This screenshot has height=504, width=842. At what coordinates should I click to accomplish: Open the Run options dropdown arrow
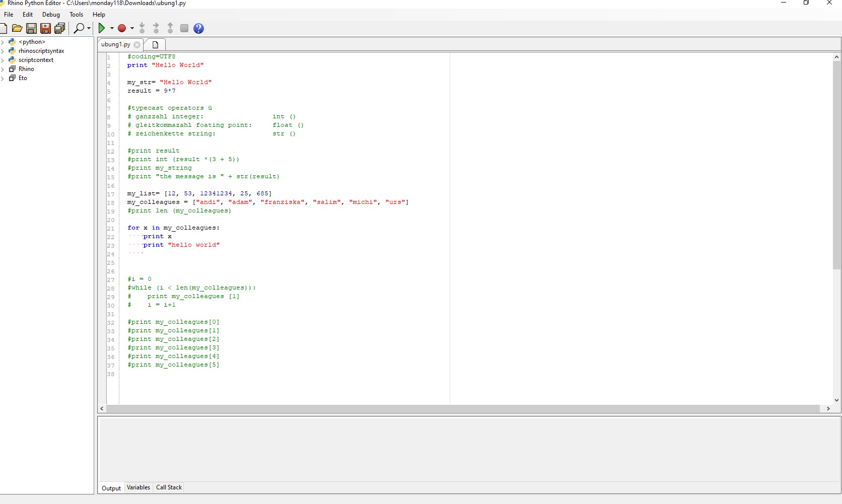tap(112, 29)
